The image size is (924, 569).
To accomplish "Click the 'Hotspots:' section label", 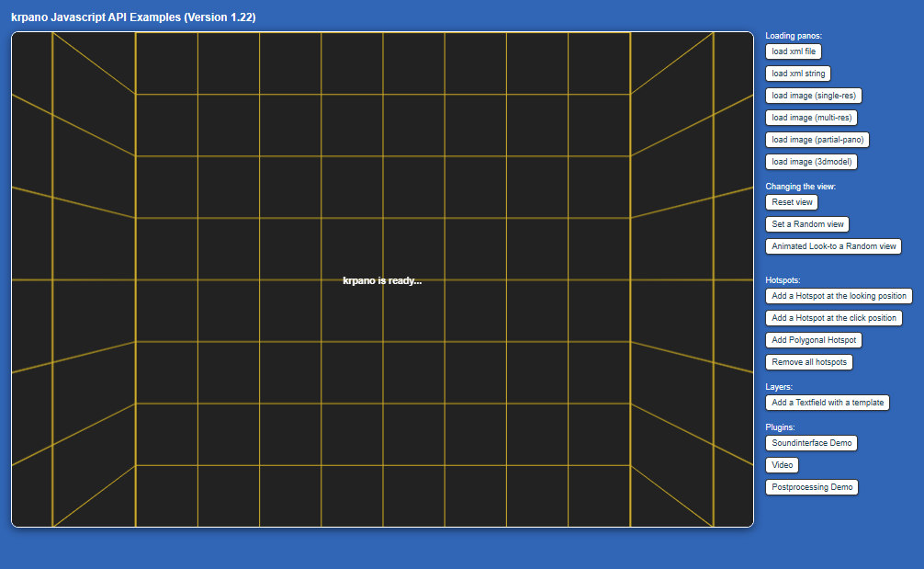I will click(783, 280).
